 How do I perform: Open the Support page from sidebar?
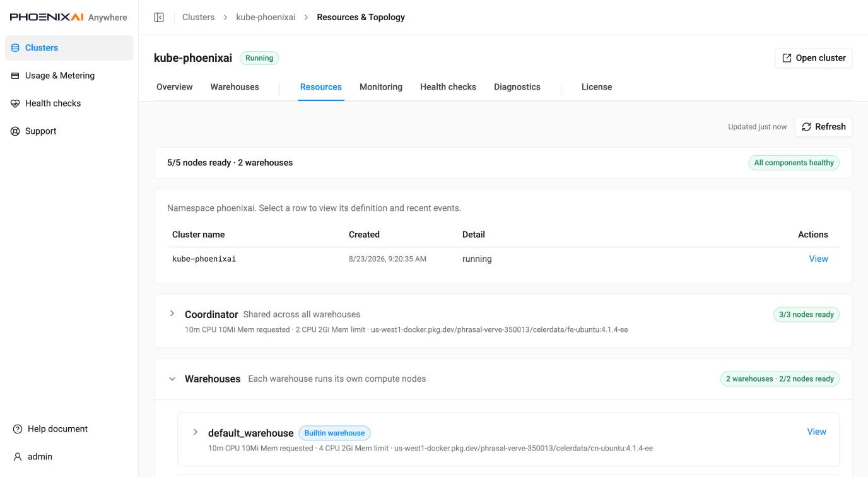(69, 131)
